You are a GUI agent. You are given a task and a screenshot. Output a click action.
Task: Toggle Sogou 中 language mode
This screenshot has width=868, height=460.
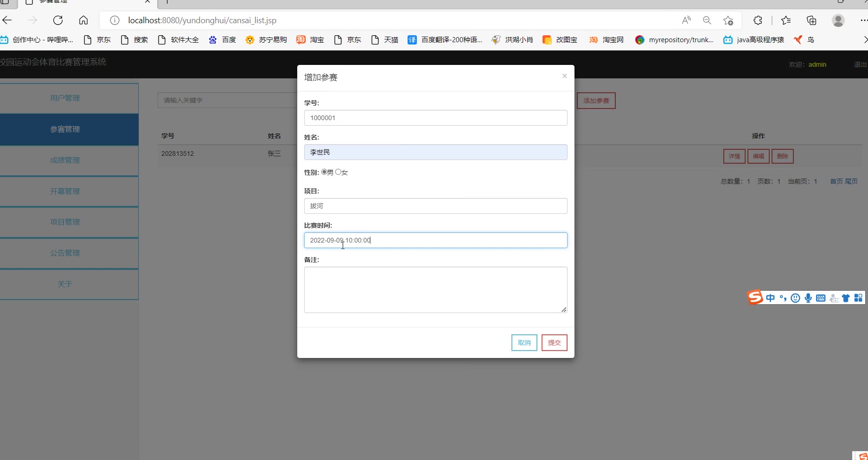point(771,298)
